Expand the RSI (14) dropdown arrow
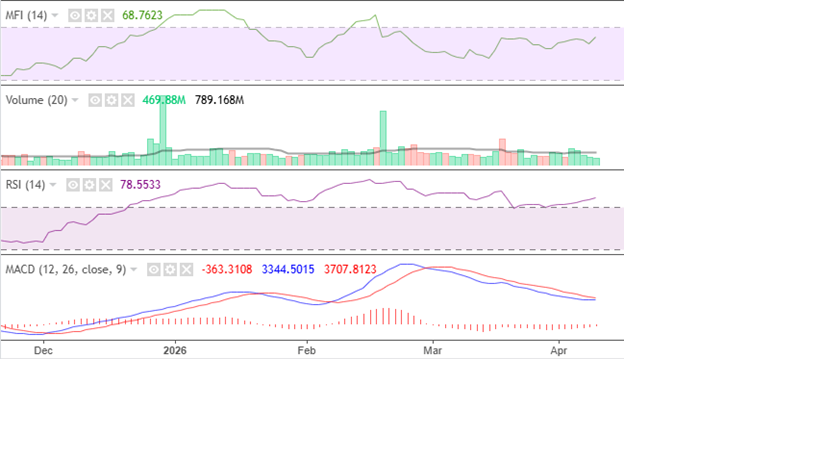Image resolution: width=819 pixels, height=460 pixels. click(x=54, y=185)
